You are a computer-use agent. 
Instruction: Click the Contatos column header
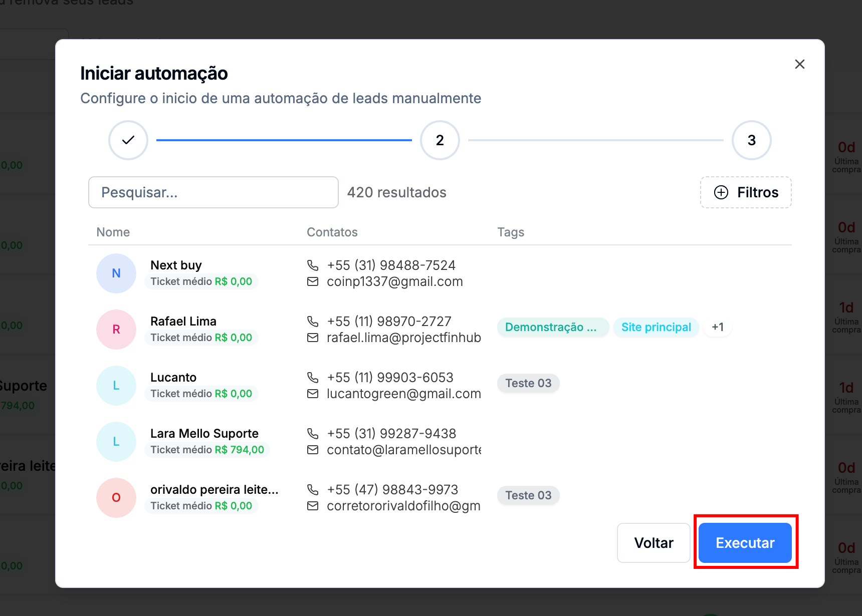click(332, 232)
